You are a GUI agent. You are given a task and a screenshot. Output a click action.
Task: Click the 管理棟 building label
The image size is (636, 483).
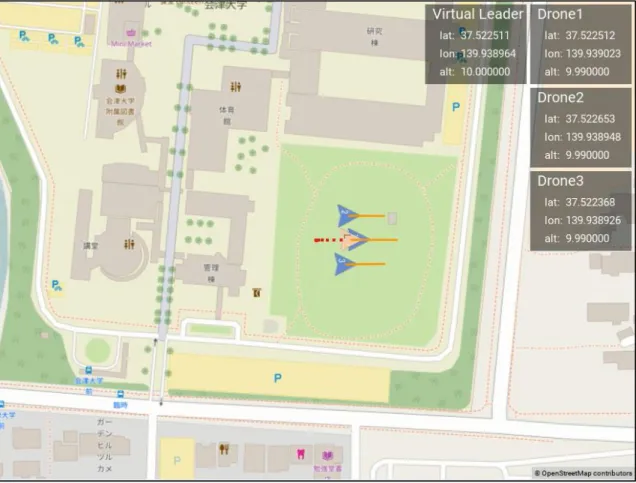(x=211, y=273)
